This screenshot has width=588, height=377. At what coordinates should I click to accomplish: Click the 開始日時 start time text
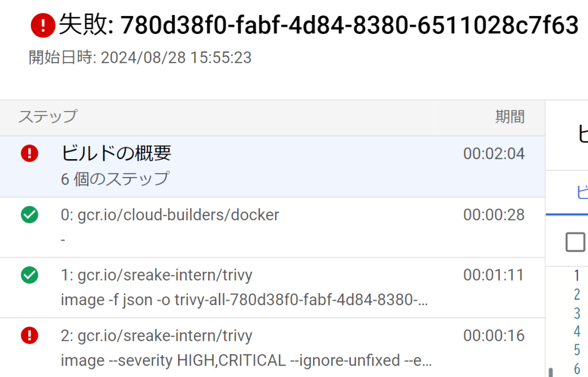[140, 57]
